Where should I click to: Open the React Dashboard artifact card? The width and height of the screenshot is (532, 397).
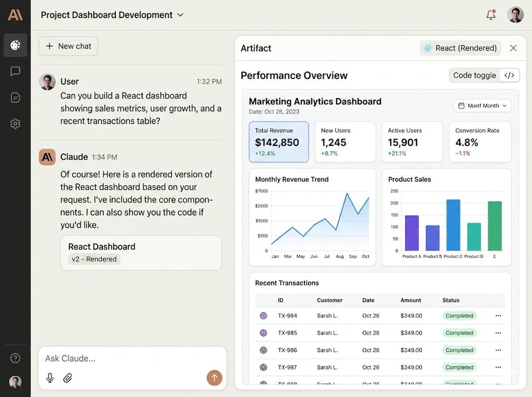click(x=141, y=253)
